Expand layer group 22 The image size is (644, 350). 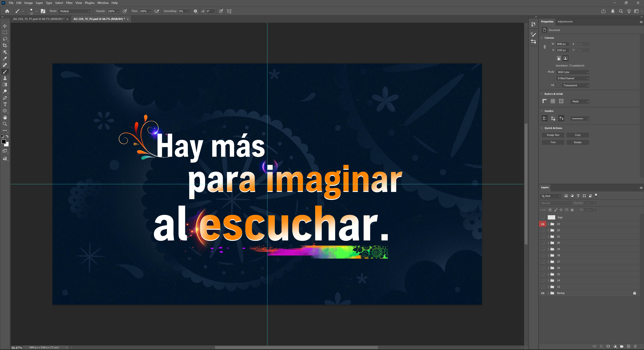click(x=548, y=230)
